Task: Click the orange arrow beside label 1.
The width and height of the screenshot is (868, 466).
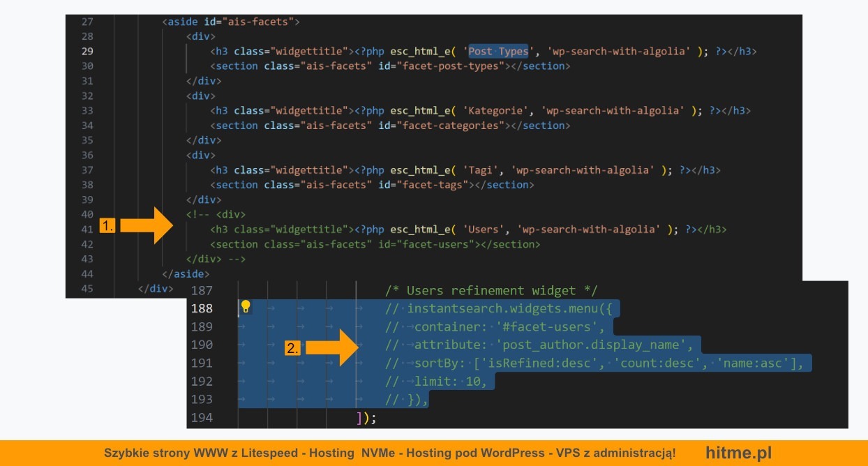Action: (149, 224)
